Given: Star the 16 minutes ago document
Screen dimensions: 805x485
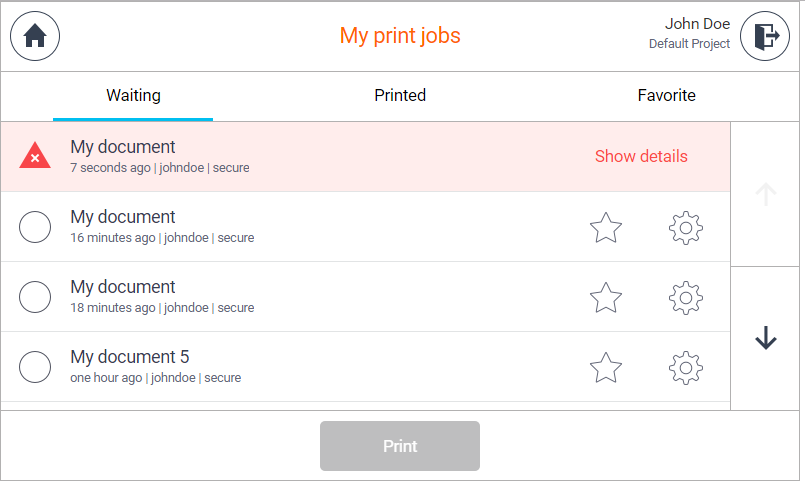Looking at the screenshot, I should (x=606, y=228).
